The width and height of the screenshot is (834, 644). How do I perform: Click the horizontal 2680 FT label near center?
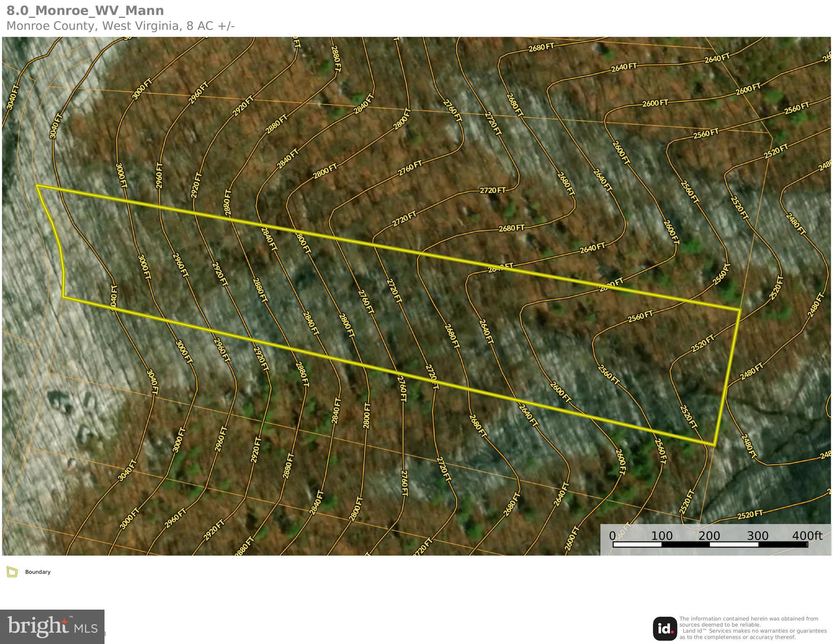click(511, 228)
